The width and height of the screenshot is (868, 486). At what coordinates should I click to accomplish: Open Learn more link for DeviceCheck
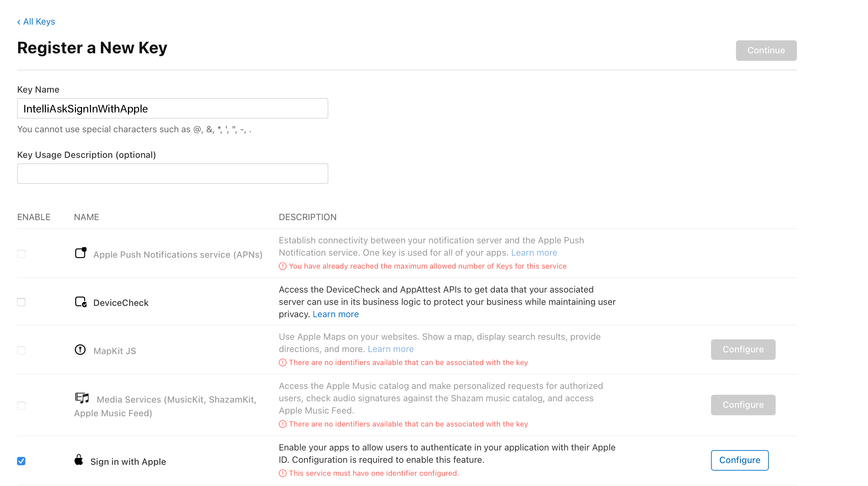(x=336, y=314)
